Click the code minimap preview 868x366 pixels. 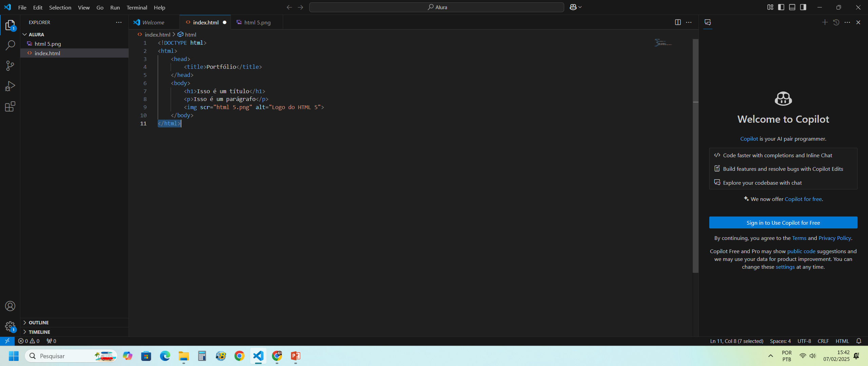(663, 43)
